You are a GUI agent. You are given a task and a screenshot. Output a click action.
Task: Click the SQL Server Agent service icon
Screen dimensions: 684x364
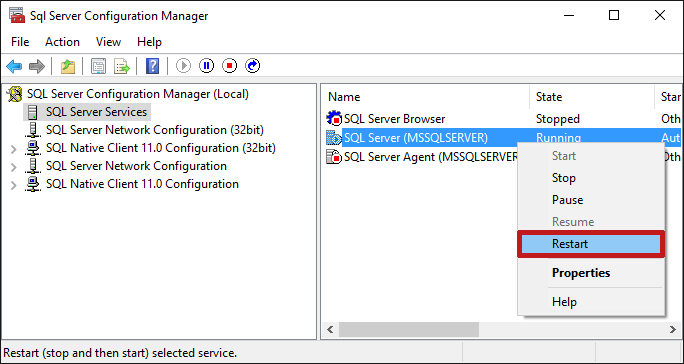point(334,157)
